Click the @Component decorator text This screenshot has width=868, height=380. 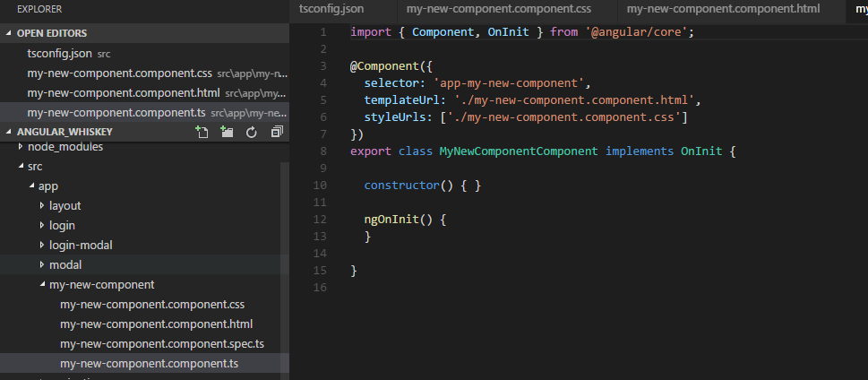point(384,66)
